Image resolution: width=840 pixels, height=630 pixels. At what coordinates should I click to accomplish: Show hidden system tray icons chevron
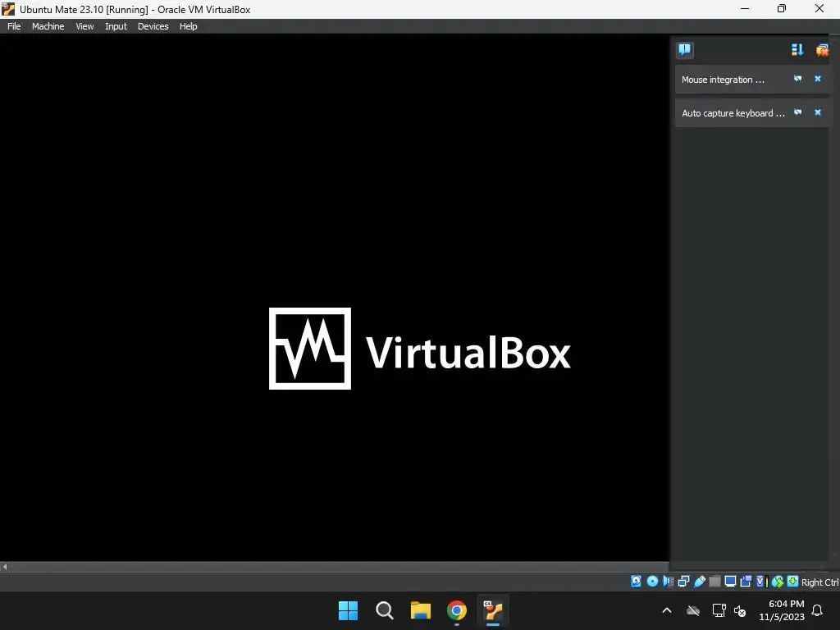pos(667,610)
